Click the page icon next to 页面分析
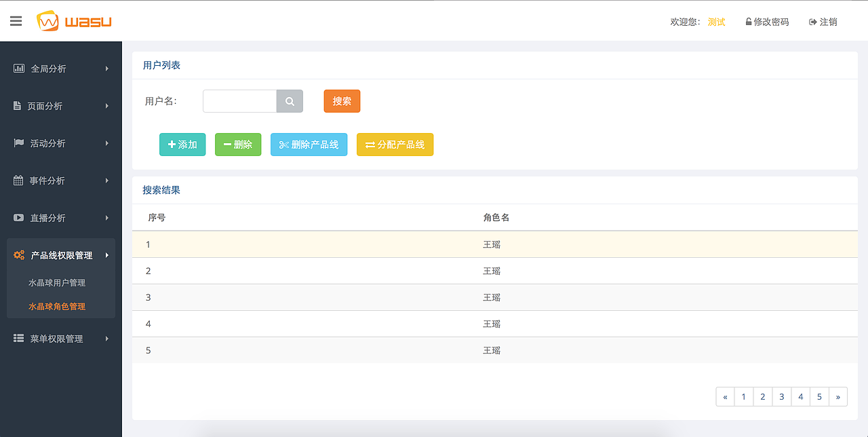The image size is (868, 437). pyautogui.click(x=18, y=106)
